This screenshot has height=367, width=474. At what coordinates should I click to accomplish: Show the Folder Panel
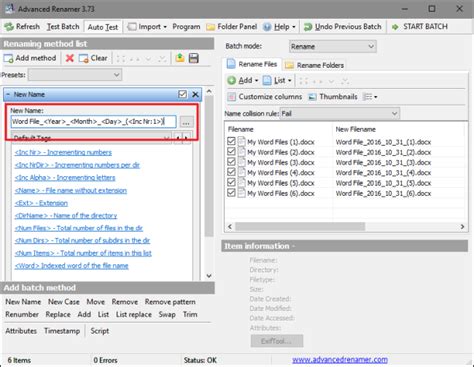click(x=232, y=27)
